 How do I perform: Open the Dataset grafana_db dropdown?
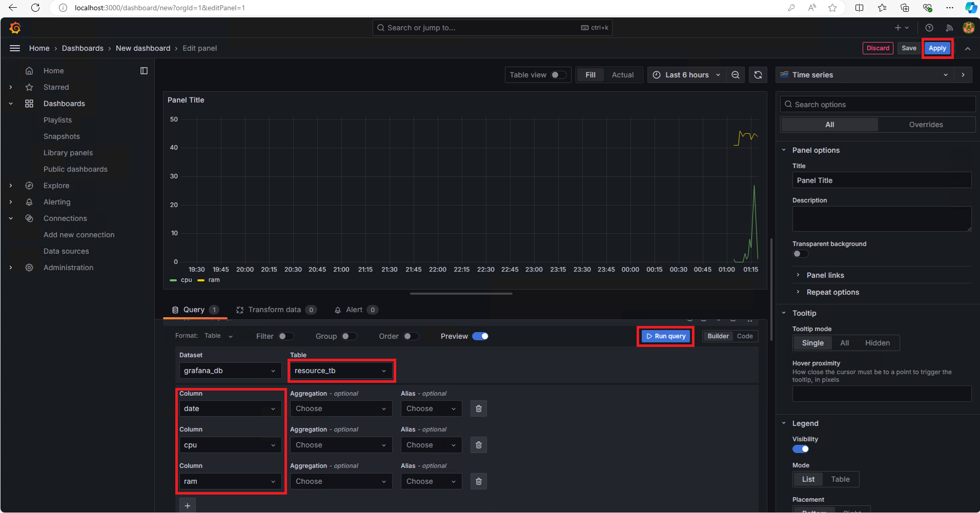[230, 371]
